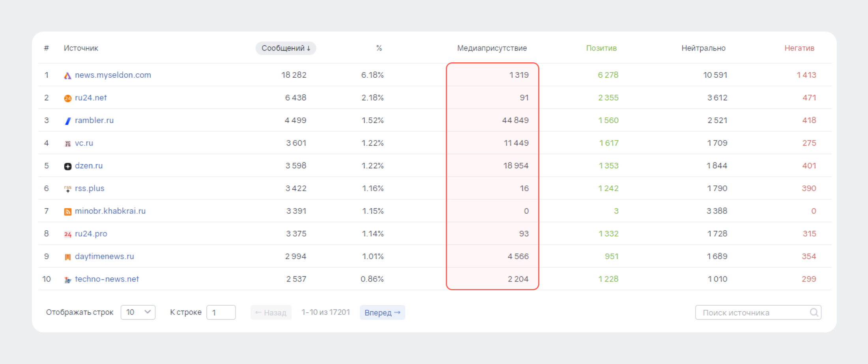Sort by the Нейтрально column header
The image size is (868, 364).
click(703, 48)
